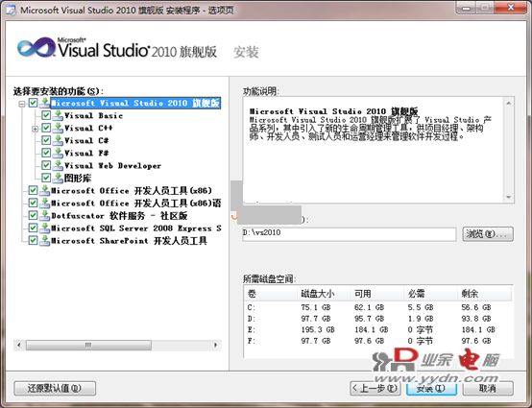Click the 5.5 GB required value
Image resolution: width=532 pixels, height=408 pixels.
click(x=421, y=307)
